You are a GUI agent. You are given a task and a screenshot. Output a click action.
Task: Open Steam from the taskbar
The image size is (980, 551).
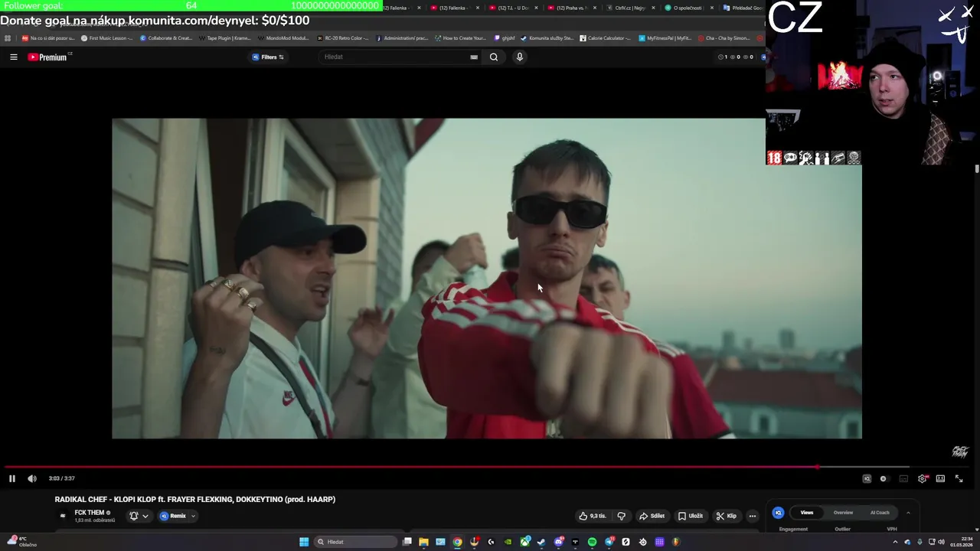(541, 542)
